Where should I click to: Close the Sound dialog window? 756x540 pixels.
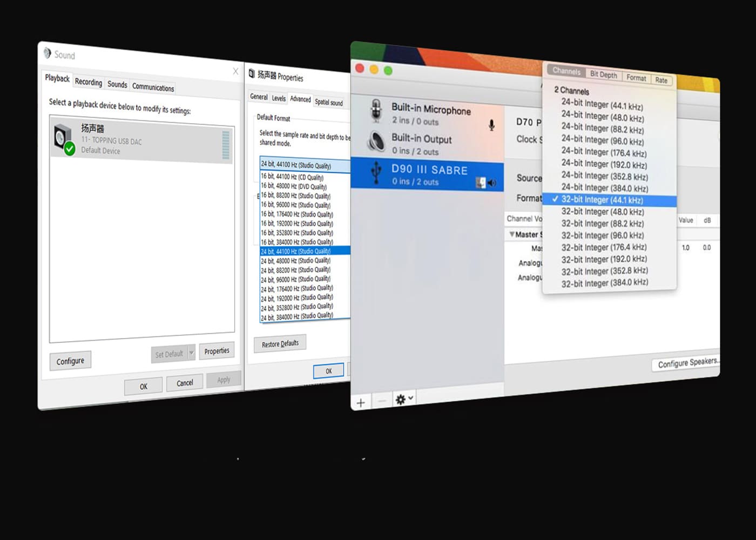[235, 71]
